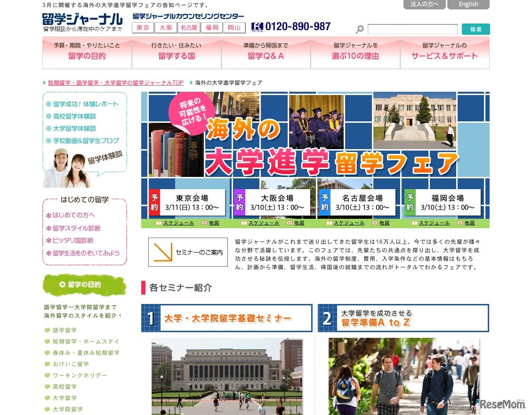This screenshot has width=532, height=415.
Task: Open 大学留学体験談 in the top sidebar box
Action: point(74,128)
